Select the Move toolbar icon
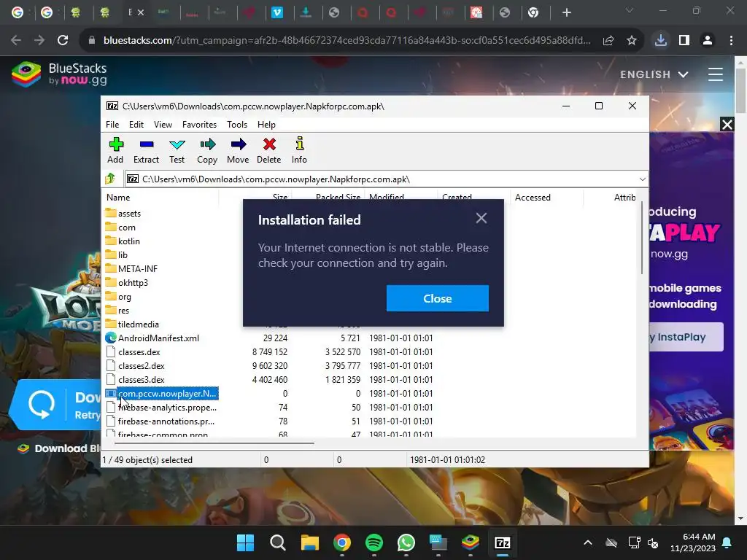The height and width of the screenshot is (560, 747). click(x=239, y=150)
